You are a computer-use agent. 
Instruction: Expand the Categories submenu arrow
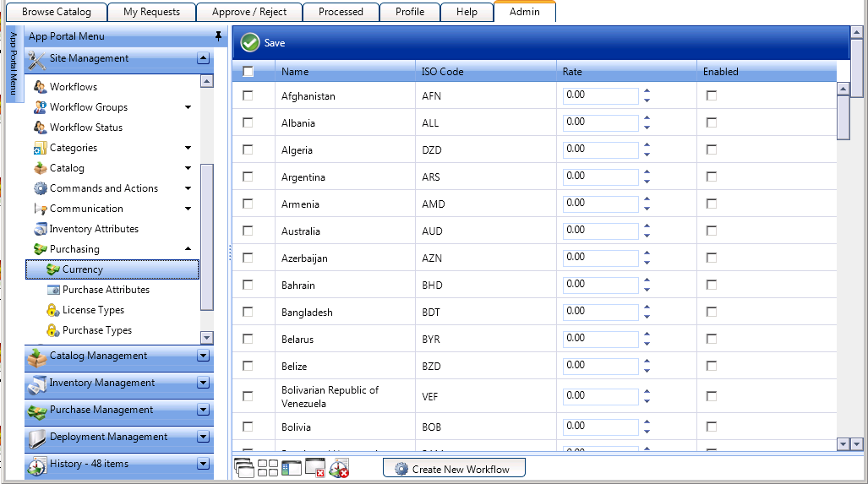[188, 148]
